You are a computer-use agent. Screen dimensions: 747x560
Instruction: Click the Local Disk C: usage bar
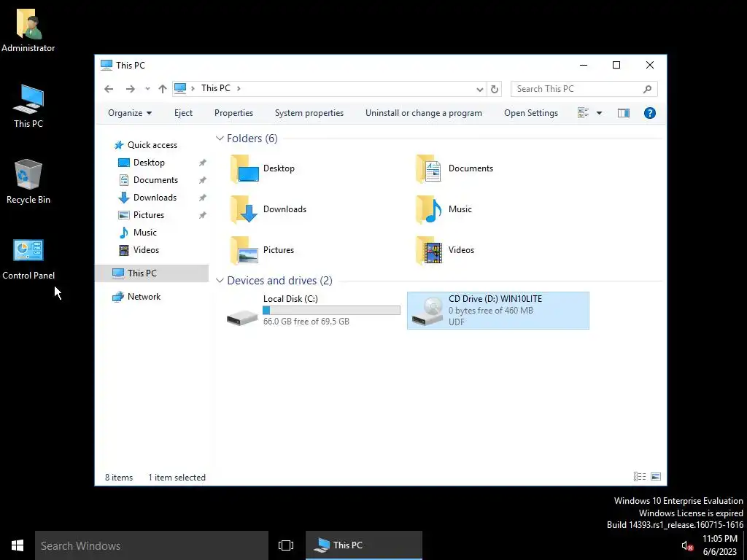tap(331, 311)
